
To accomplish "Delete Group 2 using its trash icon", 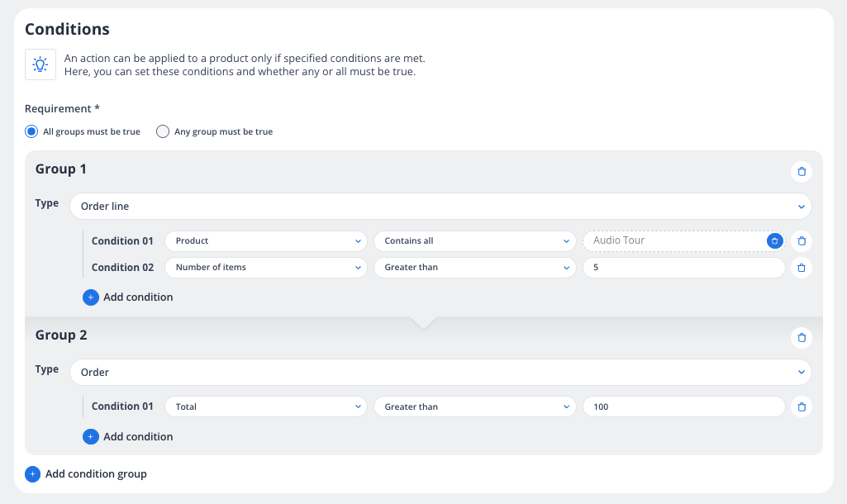I will click(801, 337).
